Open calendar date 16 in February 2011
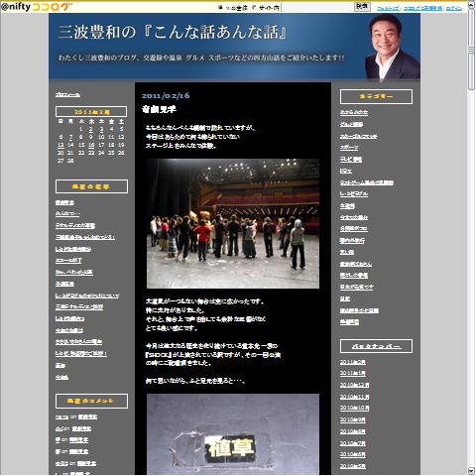476x476 pixels. [91, 145]
